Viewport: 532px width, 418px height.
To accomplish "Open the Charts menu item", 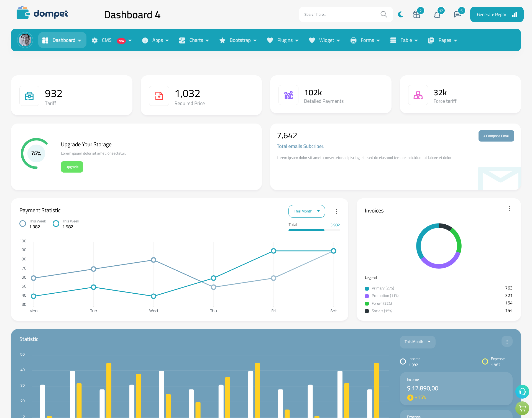I will [x=195, y=40].
